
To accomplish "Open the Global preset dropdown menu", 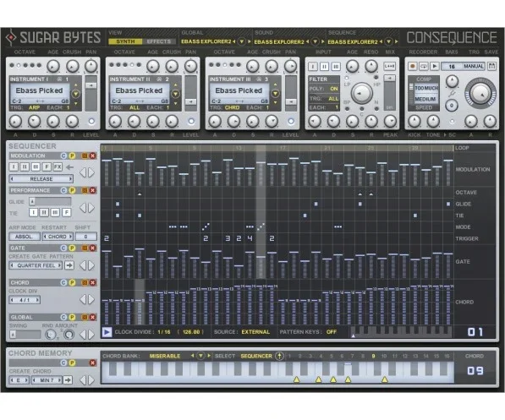I will (242, 41).
